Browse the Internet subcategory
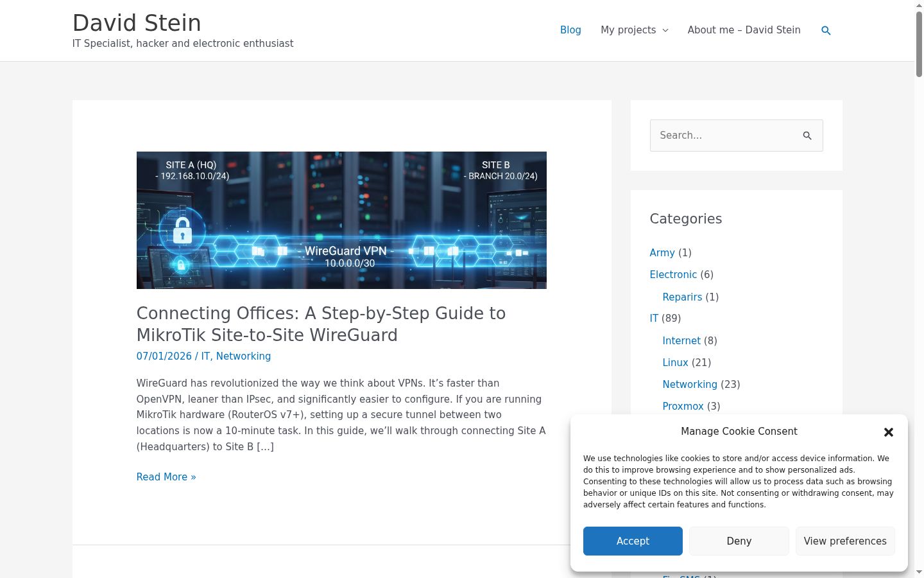This screenshot has width=924, height=578. click(x=681, y=340)
